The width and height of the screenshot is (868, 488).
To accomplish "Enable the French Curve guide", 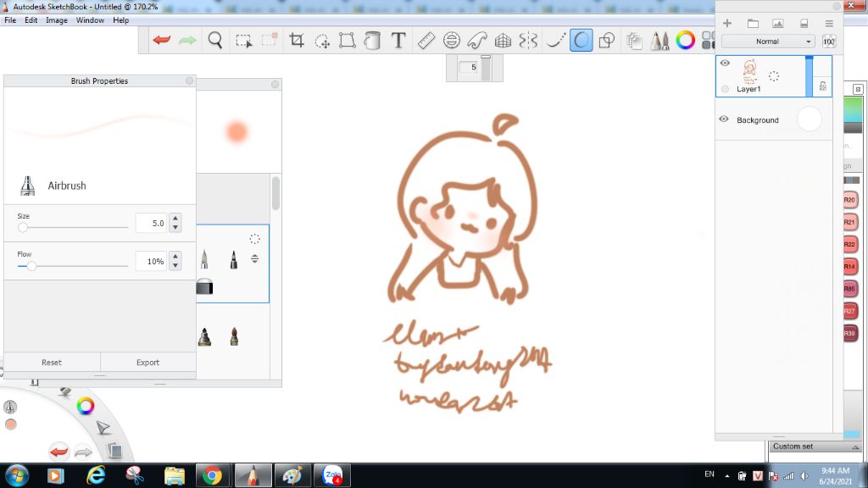I will coord(476,40).
